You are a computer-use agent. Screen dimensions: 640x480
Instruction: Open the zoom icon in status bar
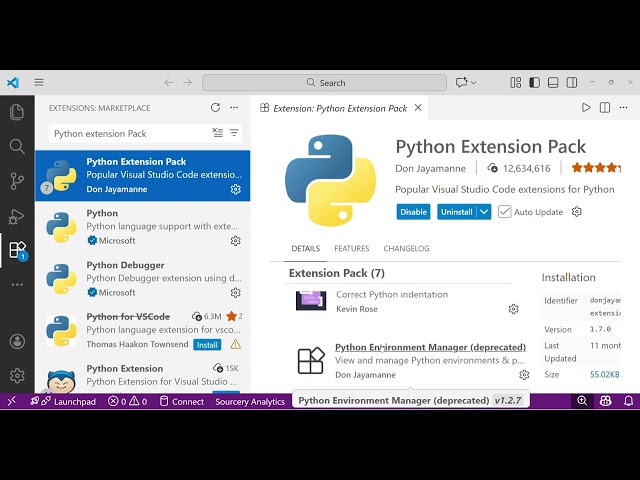(582, 401)
